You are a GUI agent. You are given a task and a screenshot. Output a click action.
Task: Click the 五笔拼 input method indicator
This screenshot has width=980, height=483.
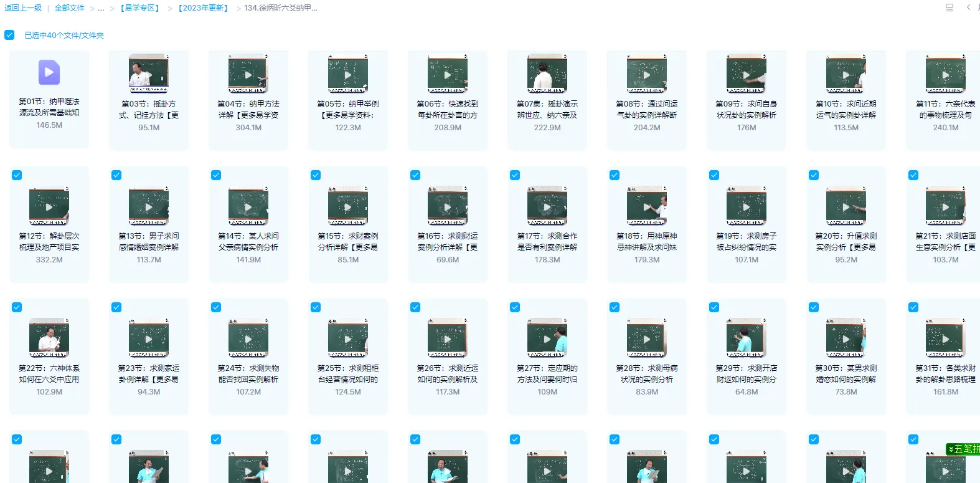coord(963,449)
